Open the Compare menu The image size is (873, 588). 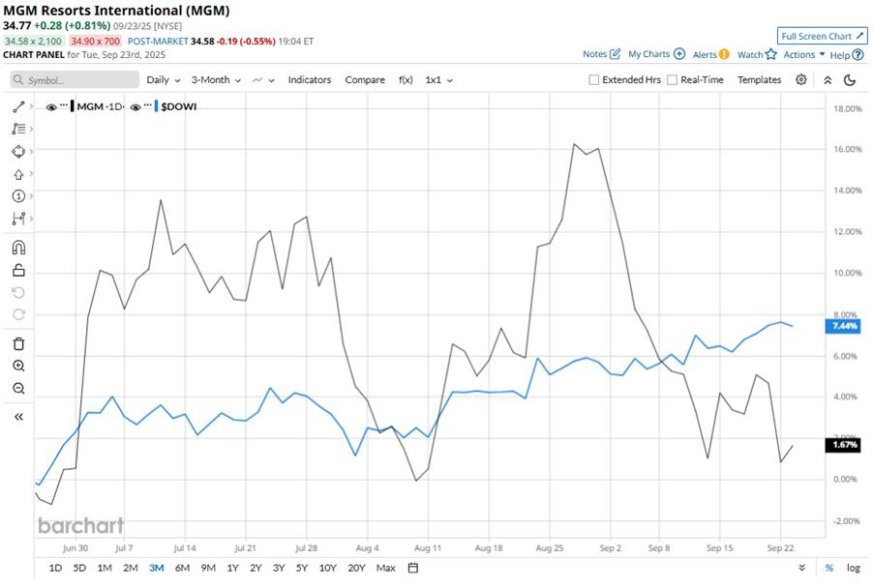coord(365,80)
